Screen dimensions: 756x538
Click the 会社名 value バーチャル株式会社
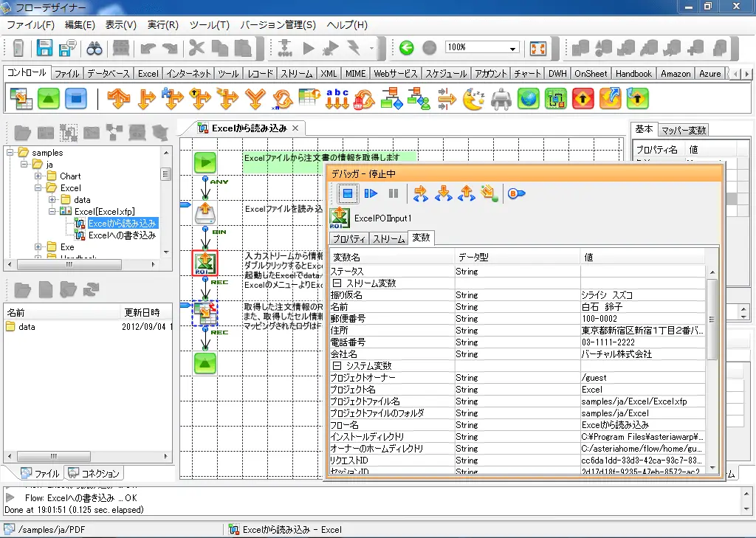click(x=616, y=354)
